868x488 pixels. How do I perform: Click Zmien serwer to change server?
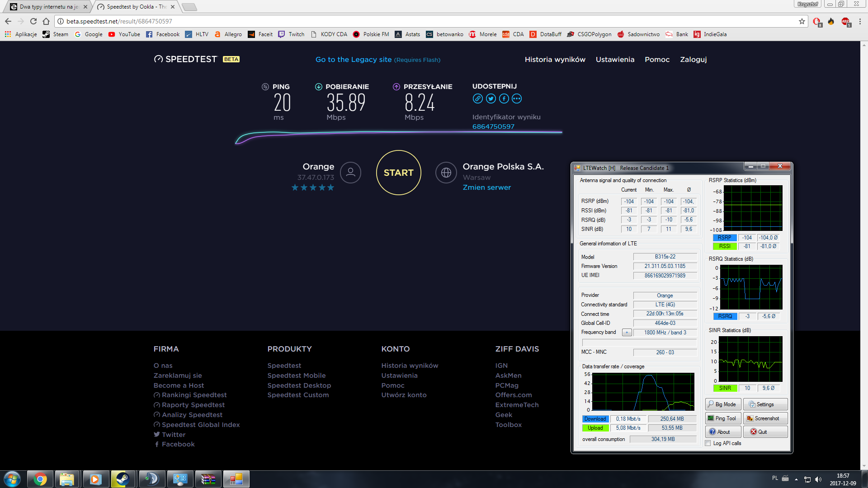click(x=486, y=188)
